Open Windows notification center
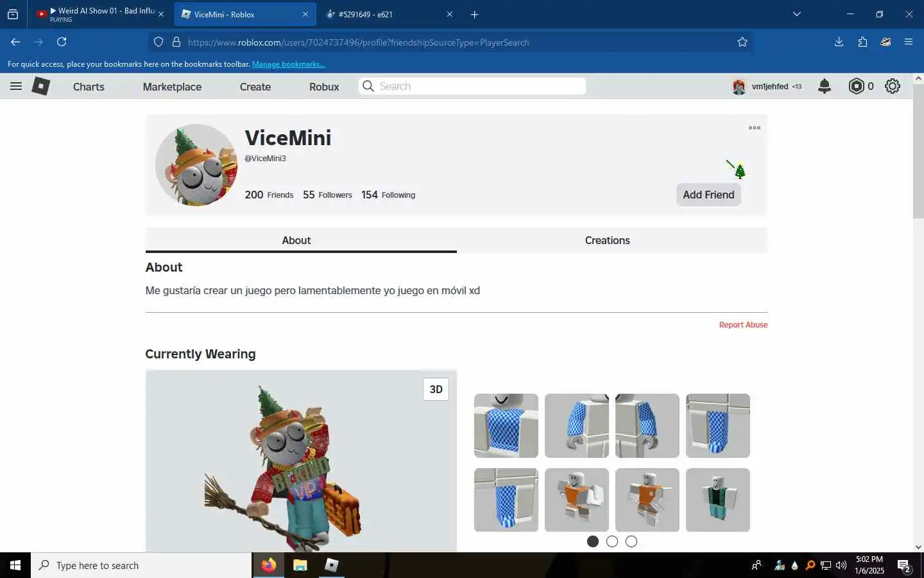Viewport: 924px width, 578px height. tap(904, 566)
